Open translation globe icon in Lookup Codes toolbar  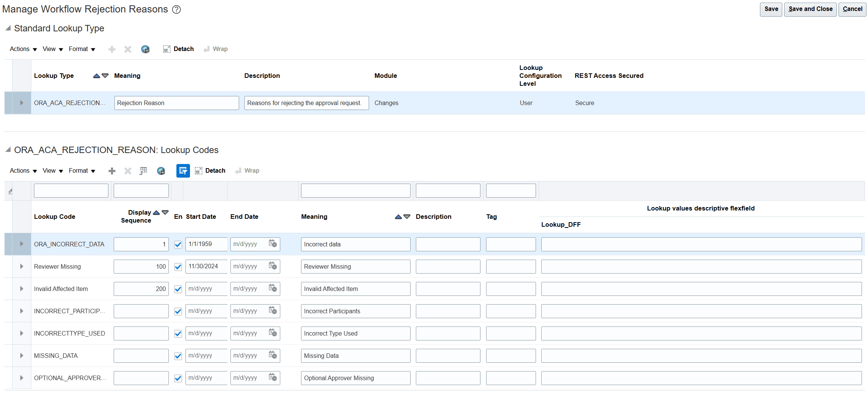click(x=161, y=171)
